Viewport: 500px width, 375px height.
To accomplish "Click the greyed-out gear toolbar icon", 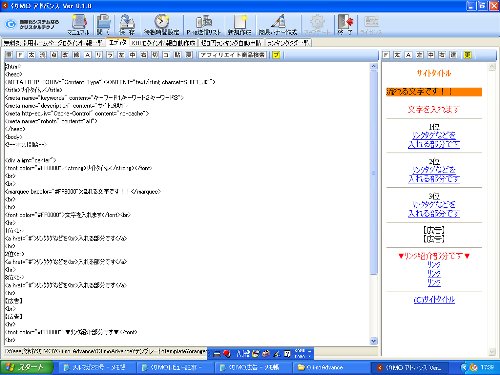I will point(316,24).
